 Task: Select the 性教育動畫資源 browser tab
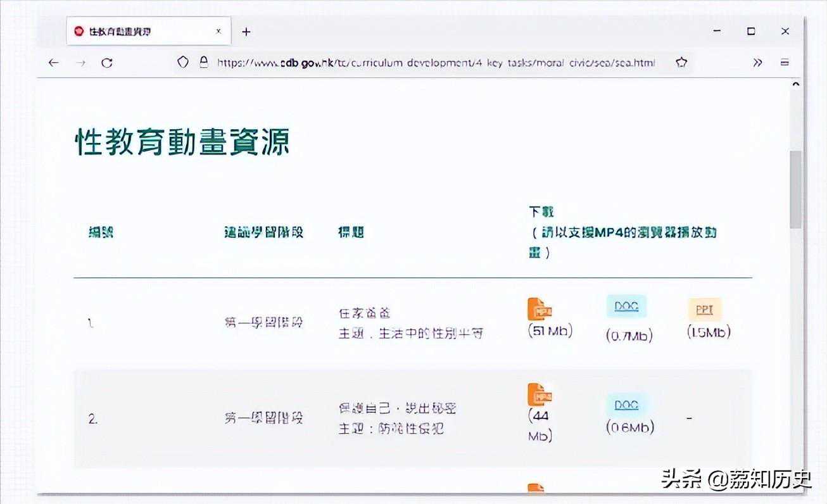[x=139, y=32]
